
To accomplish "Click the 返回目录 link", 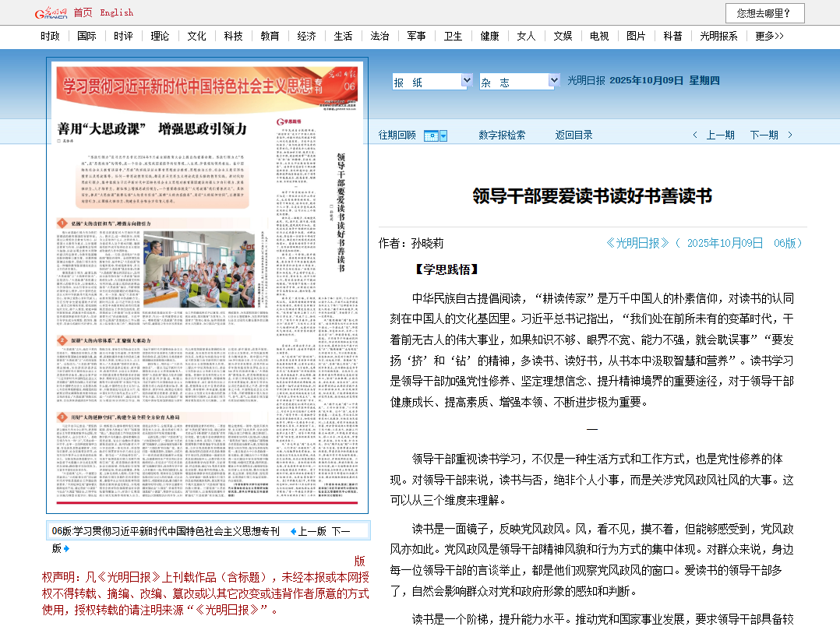I will (574, 135).
